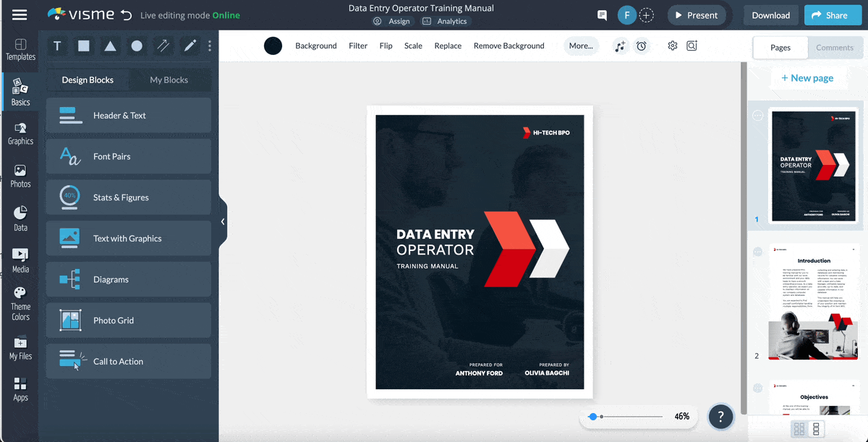Open more shape tools via three dots
The image size is (868, 442).
tap(210, 46)
